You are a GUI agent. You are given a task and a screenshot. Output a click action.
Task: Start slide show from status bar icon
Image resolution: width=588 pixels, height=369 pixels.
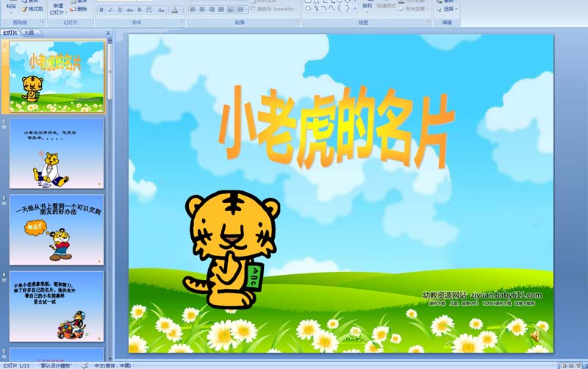tap(580, 365)
